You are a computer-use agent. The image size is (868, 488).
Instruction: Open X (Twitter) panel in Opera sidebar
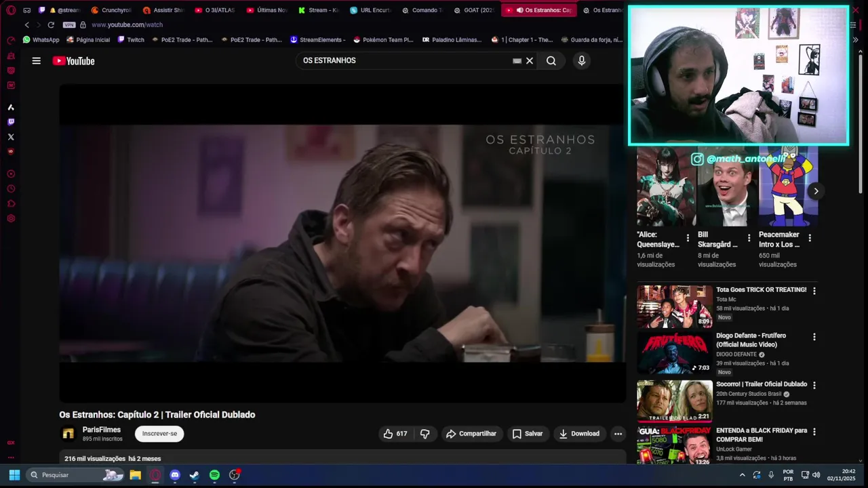pos(11,137)
